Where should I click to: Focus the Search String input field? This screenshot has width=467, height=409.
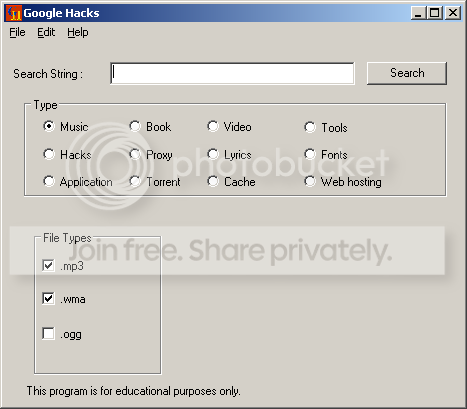pyautogui.click(x=232, y=73)
